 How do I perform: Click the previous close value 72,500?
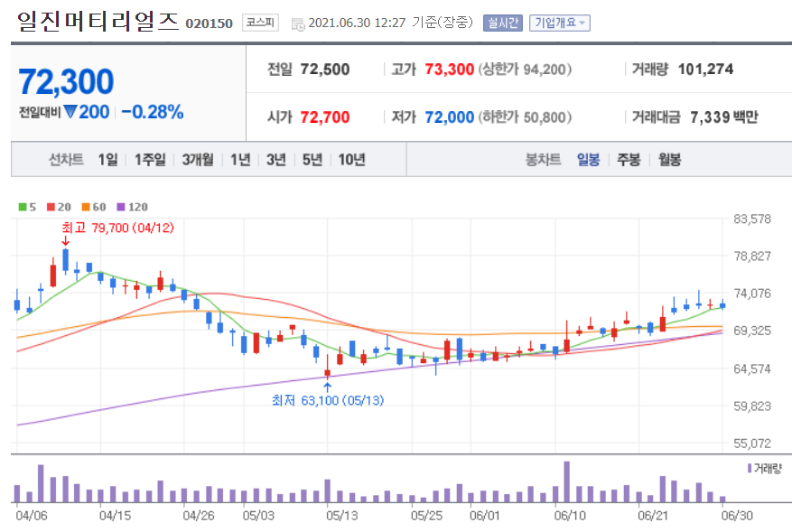click(325, 70)
